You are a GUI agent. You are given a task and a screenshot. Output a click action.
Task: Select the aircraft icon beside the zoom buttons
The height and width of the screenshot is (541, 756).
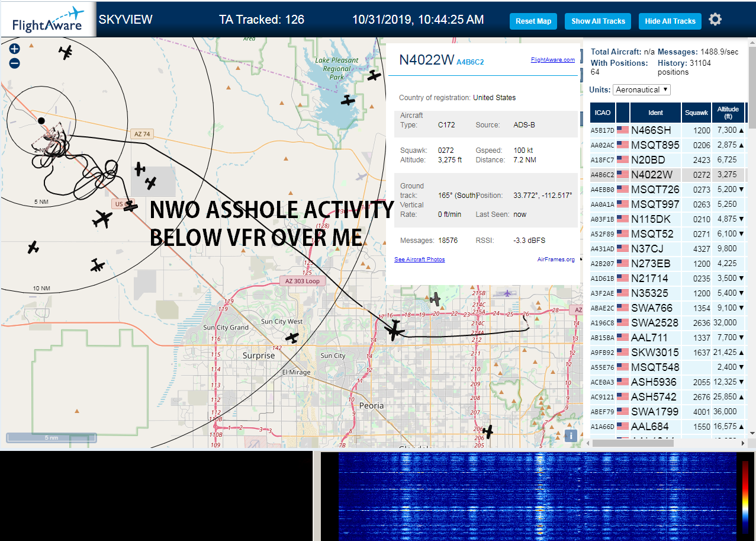(x=66, y=52)
